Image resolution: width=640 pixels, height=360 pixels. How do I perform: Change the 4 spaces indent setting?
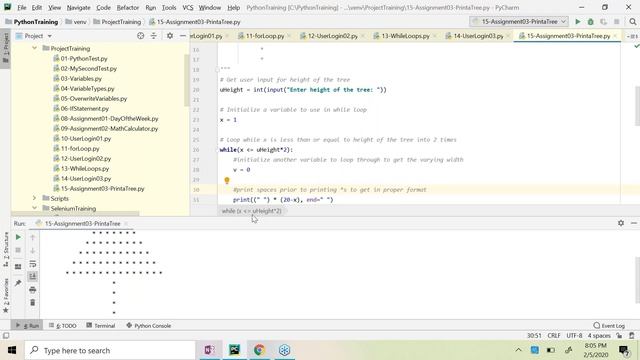[599, 336]
